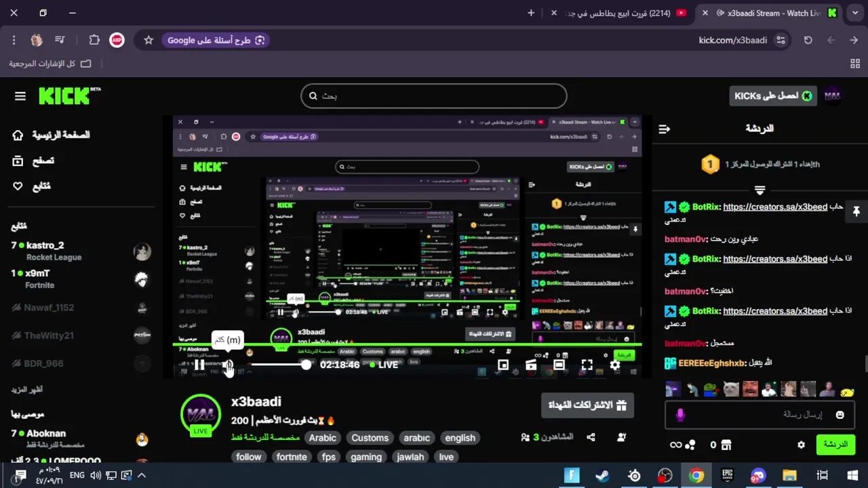868x488 pixels.
Task: Select the yellow duck quick emote
Action: coord(847,391)
